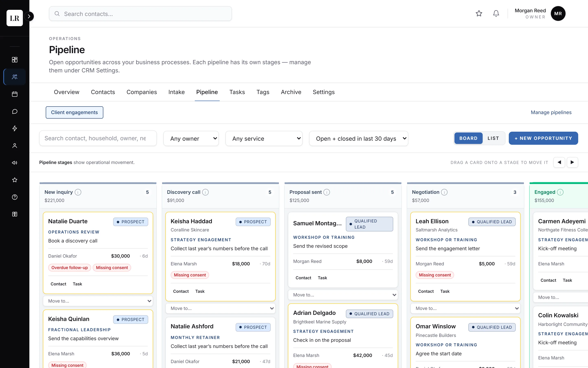This screenshot has height=368, width=588.
Task: Select the Client engagements pipeline
Action: [74, 112]
